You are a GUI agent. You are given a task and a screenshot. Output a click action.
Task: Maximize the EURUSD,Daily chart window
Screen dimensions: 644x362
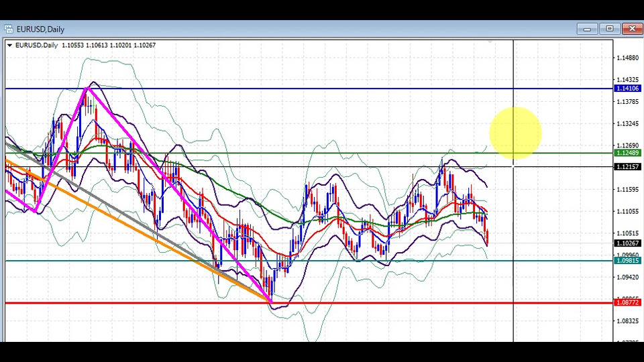[x=610, y=29]
